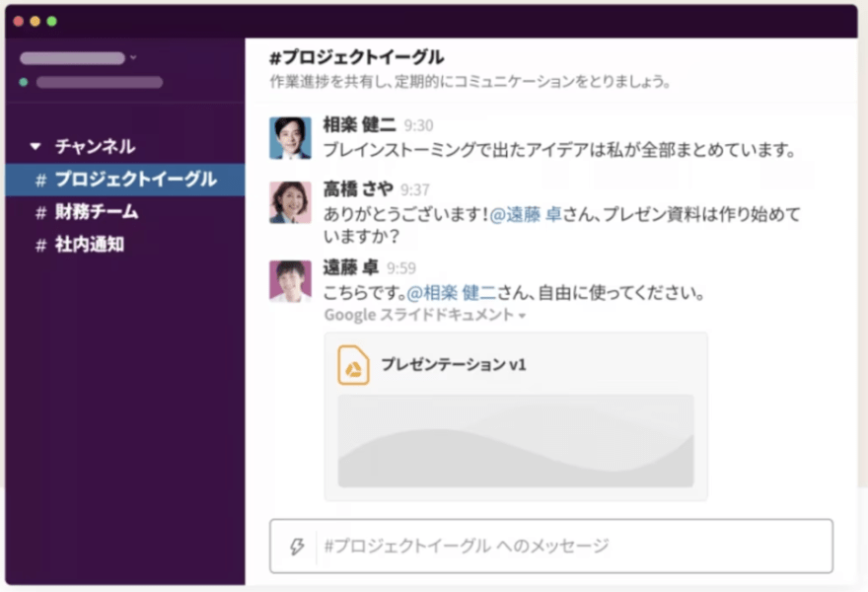This screenshot has height=592, width=868.
Task: Open 高橋 さや's avatar profile
Action: tap(290, 202)
